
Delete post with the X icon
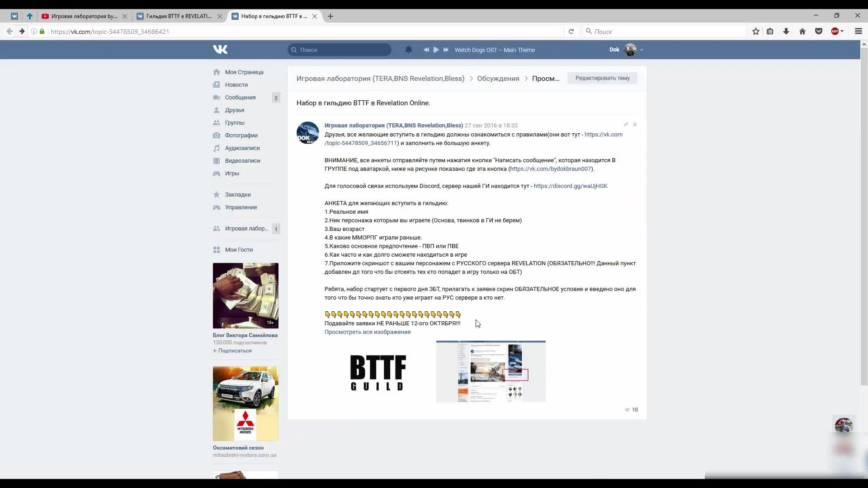point(635,125)
